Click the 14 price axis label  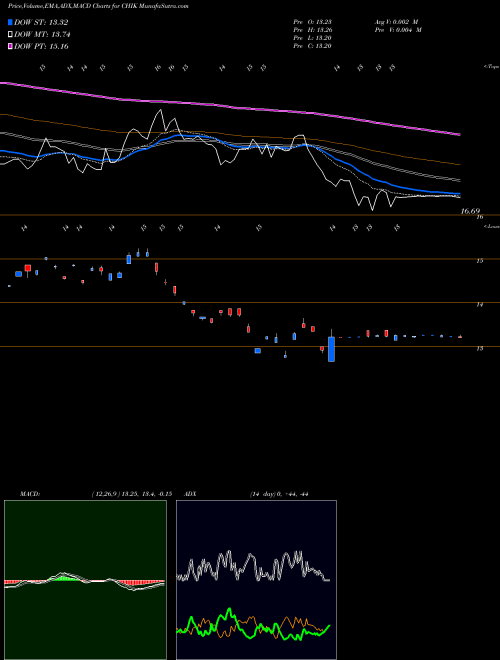coord(479,305)
